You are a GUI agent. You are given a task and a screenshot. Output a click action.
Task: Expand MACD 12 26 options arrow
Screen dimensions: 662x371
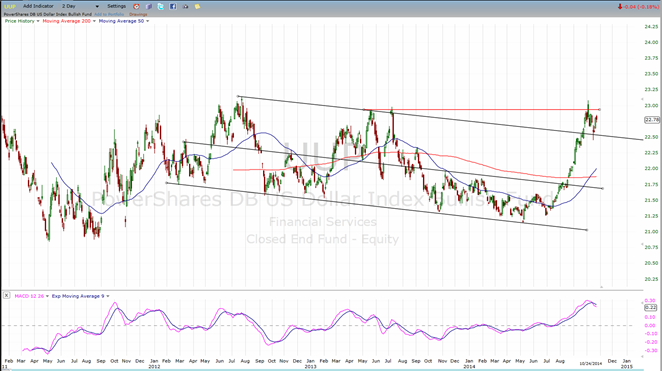[47, 296]
